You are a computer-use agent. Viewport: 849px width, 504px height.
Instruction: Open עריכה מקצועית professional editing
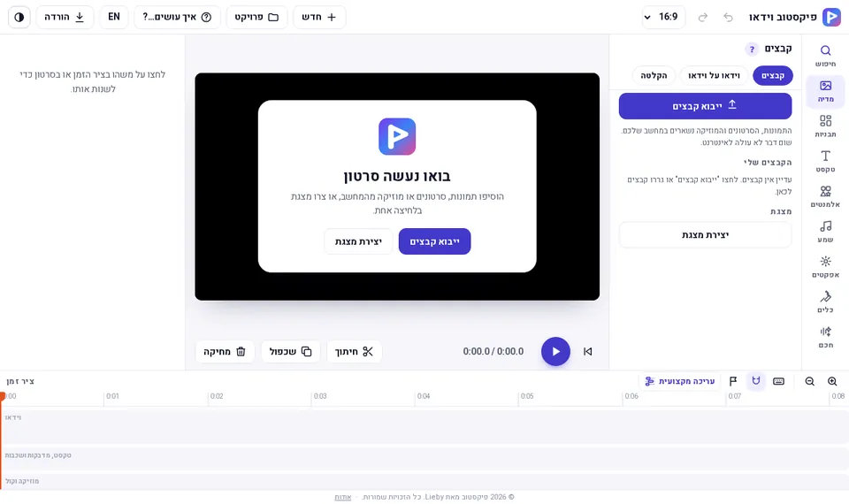click(x=679, y=381)
